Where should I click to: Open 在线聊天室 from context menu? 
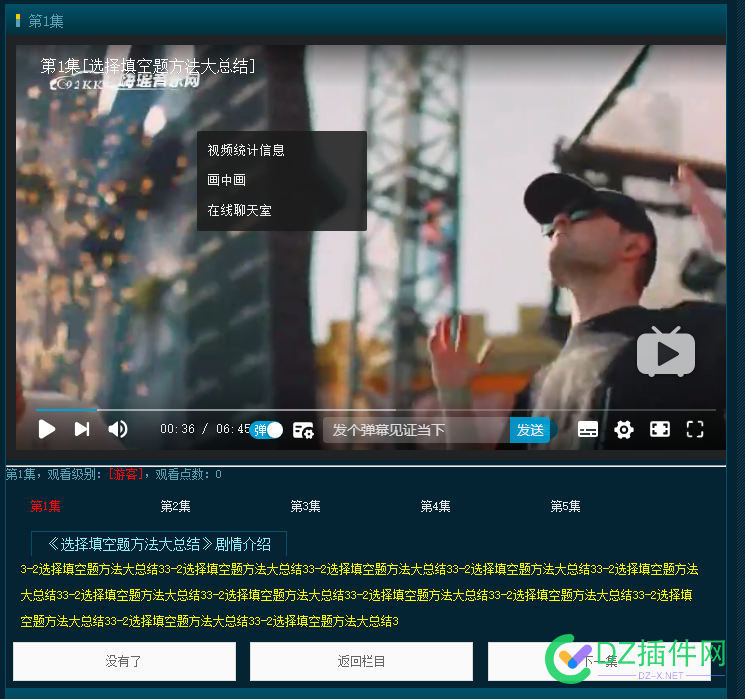[x=239, y=210]
